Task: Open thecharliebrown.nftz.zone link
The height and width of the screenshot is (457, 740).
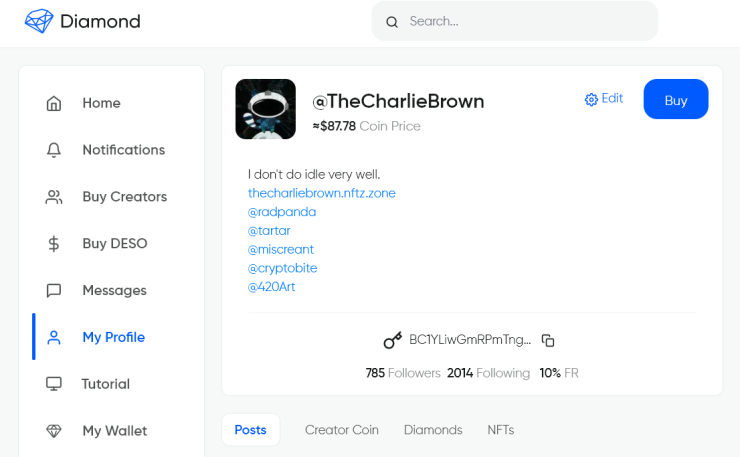Action: point(321,193)
